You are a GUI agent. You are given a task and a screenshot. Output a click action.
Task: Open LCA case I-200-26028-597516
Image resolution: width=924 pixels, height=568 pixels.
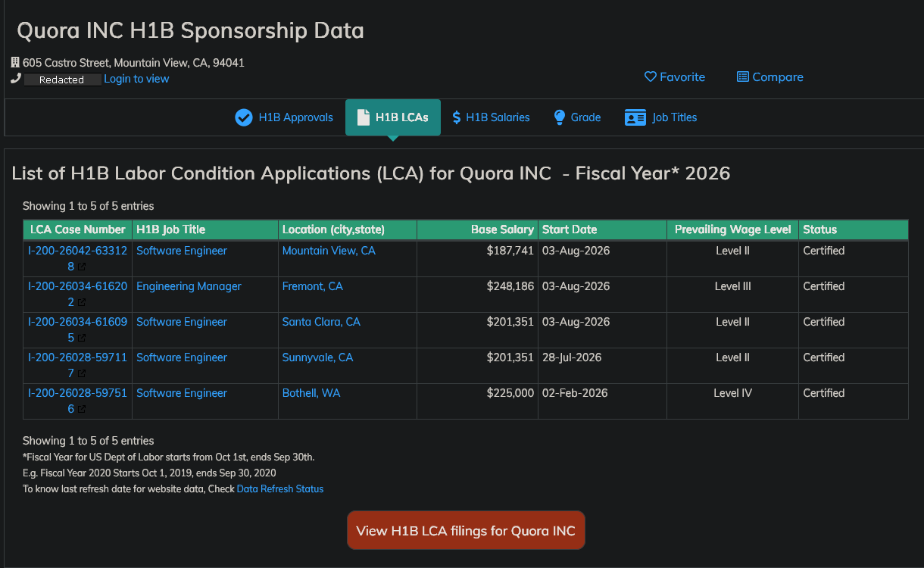pyautogui.click(x=77, y=401)
